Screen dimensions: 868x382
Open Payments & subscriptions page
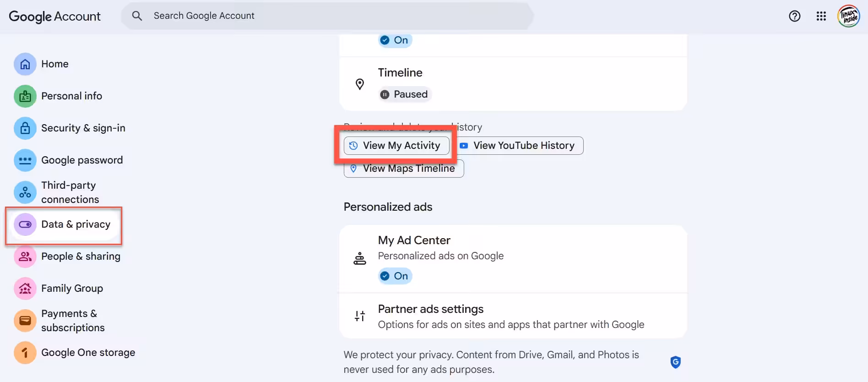[73, 321]
